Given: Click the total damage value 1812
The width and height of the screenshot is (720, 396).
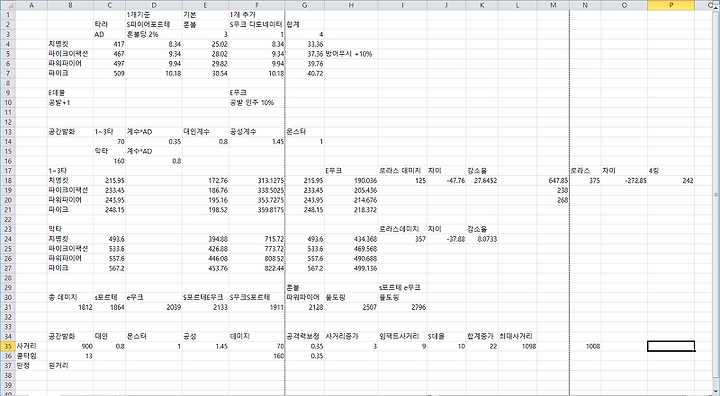Looking at the screenshot, I should pyautogui.click(x=70, y=307).
